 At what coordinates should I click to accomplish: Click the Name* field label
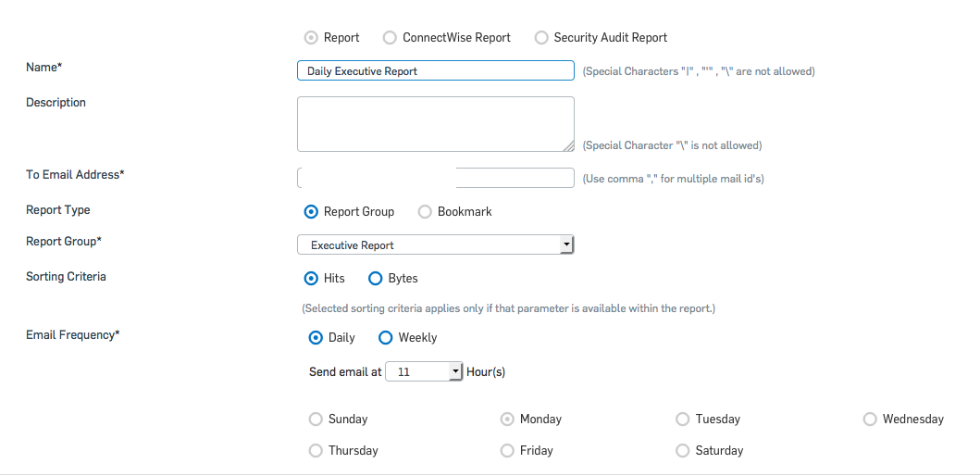43,67
